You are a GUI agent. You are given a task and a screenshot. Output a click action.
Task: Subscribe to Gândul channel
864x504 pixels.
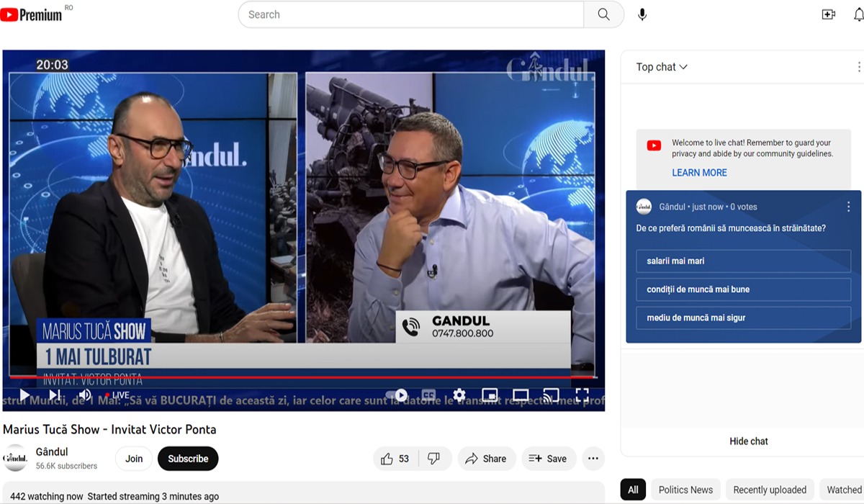point(188,459)
